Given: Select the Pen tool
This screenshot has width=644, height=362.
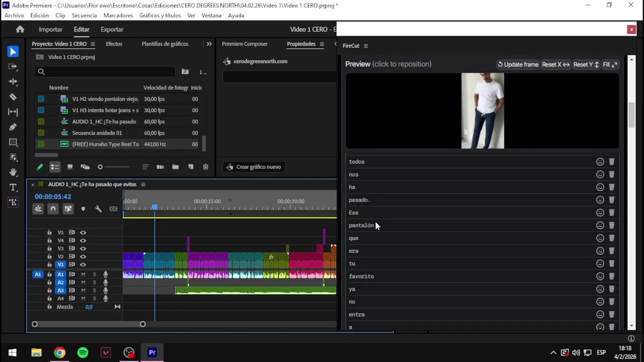Looking at the screenshot, I should tap(13, 127).
